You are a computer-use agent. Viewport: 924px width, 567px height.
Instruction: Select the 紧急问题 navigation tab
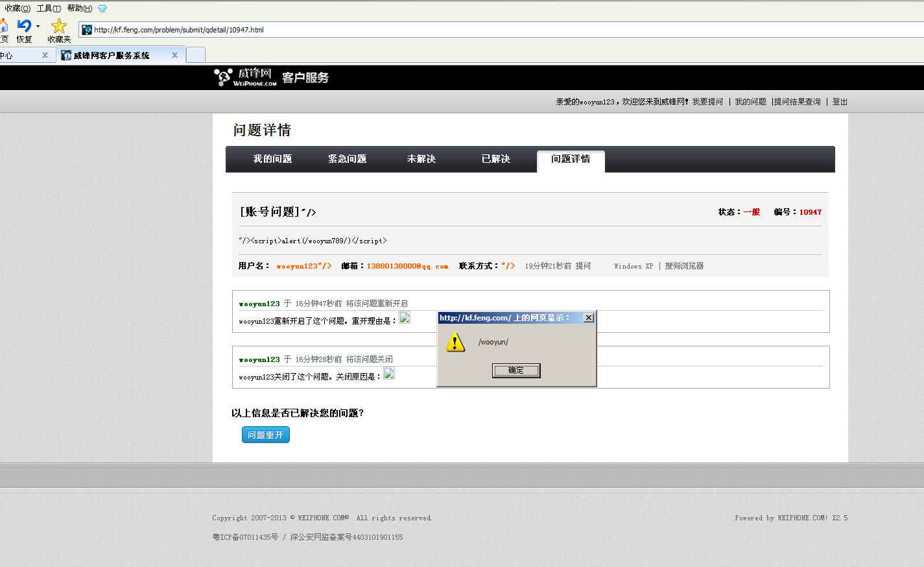tap(347, 159)
